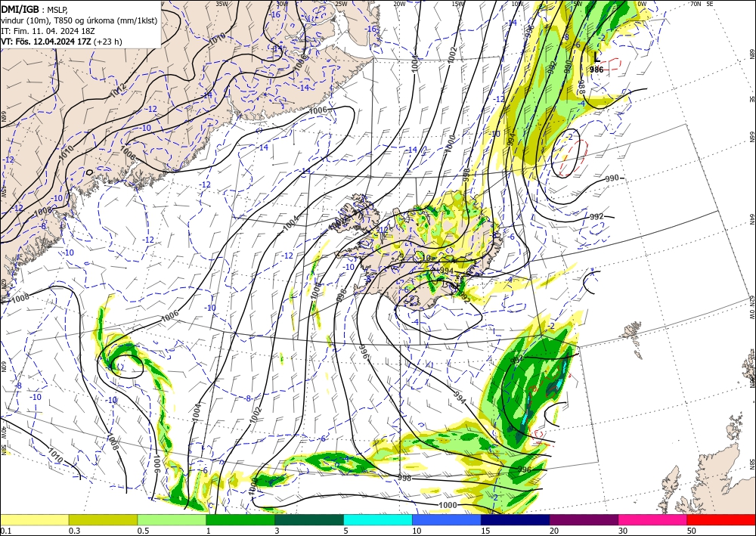Click the "1012" isobar label over Greenland
The width and height of the screenshot is (756, 536).
(x=118, y=90)
